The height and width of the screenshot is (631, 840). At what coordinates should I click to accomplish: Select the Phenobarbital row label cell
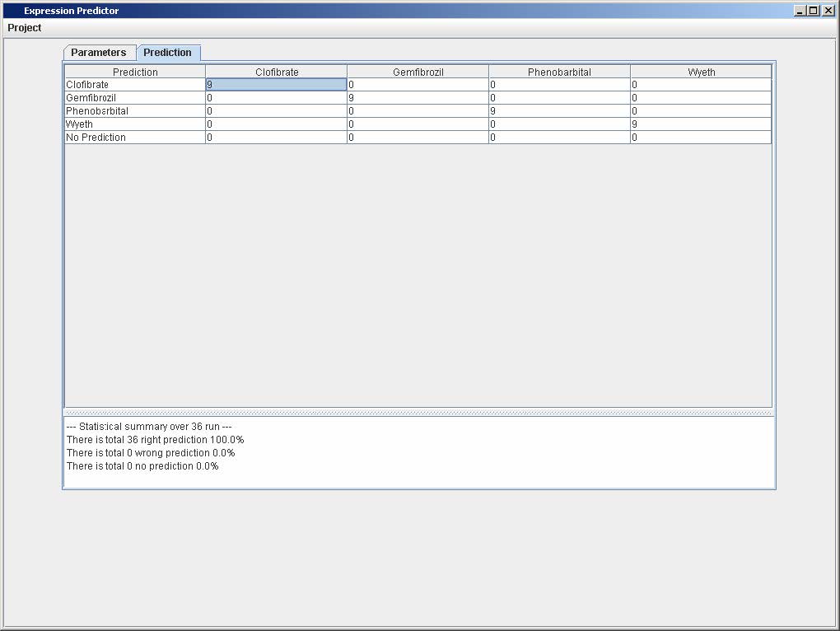[x=135, y=111]
